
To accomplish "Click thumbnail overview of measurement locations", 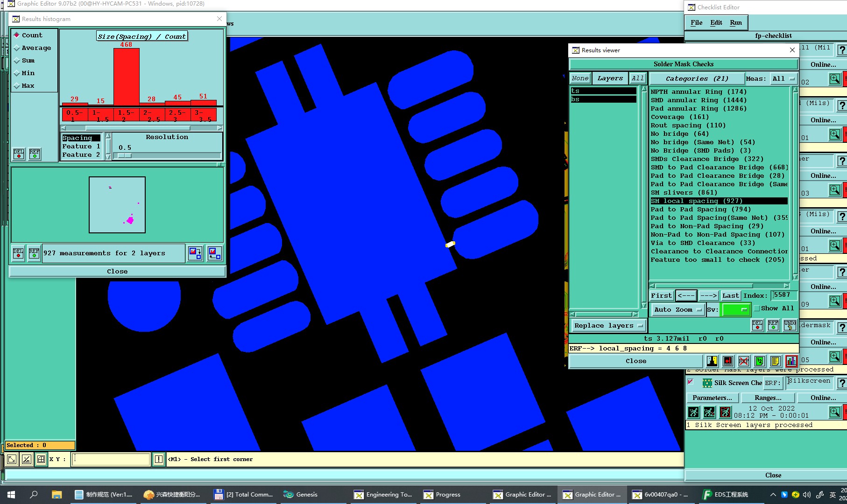I will point(117,205).
